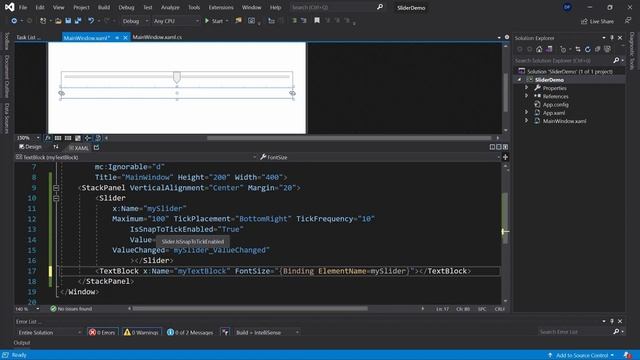Switch to MainWindow.xaml.cs tab
This screenshot has height=360, width=640.
click(x=157, y=37)
